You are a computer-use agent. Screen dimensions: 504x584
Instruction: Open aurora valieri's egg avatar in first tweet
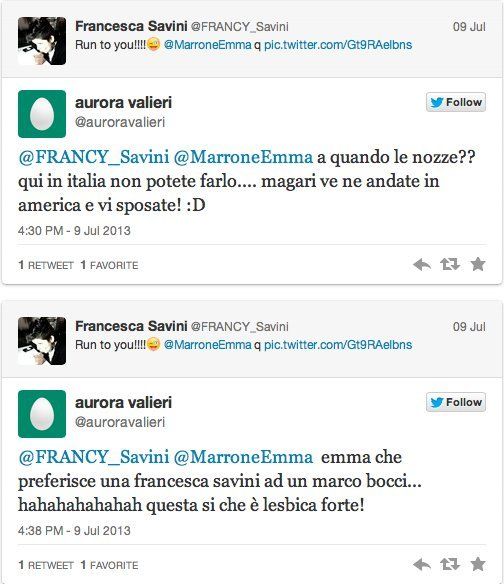[x=42, y=114]
